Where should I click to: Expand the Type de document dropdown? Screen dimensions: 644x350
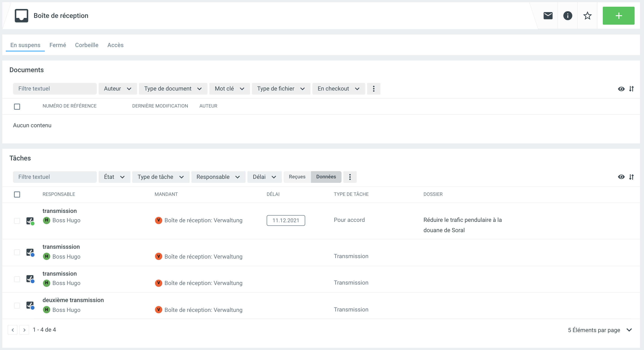click(x=173, y=89)
